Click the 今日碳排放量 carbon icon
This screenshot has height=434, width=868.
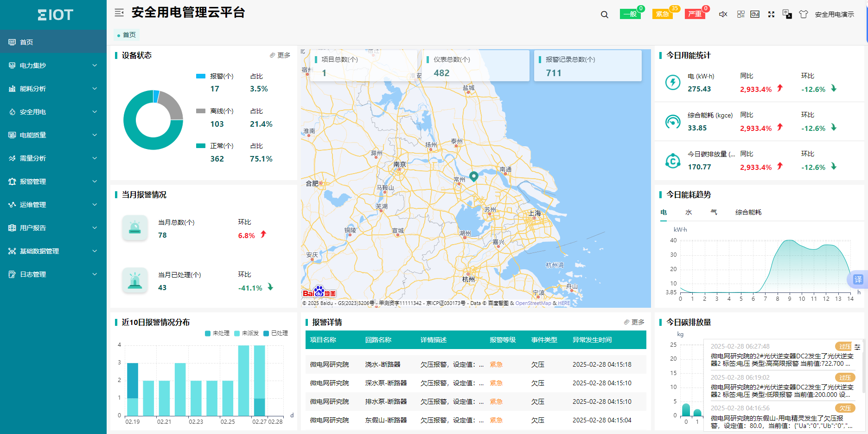click(673, 161)
